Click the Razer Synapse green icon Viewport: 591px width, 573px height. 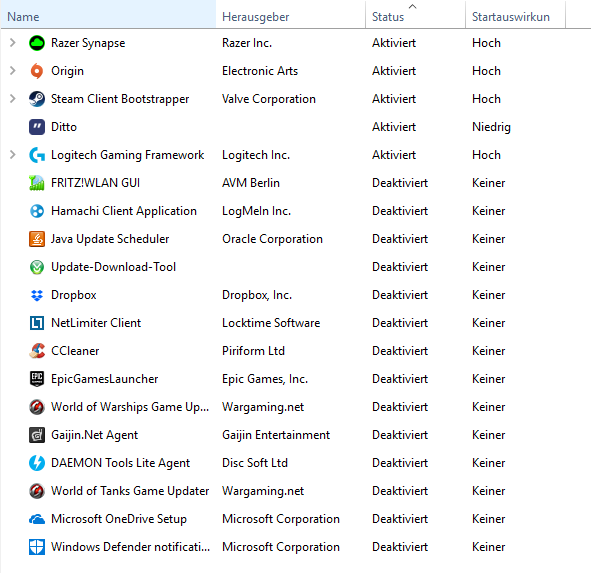coord(37,43)
